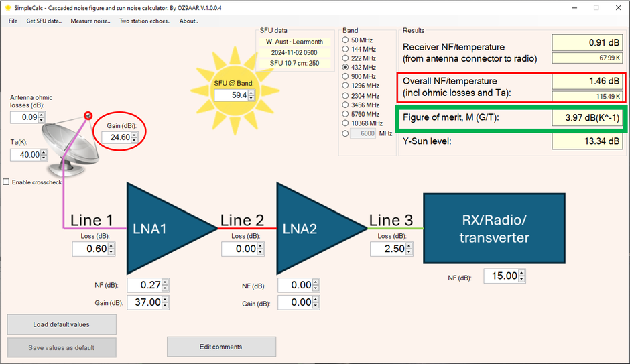Click the Figure of merit 3.97 dB(K^-1) value
630x364 pixels.
(x=587, y=118)
